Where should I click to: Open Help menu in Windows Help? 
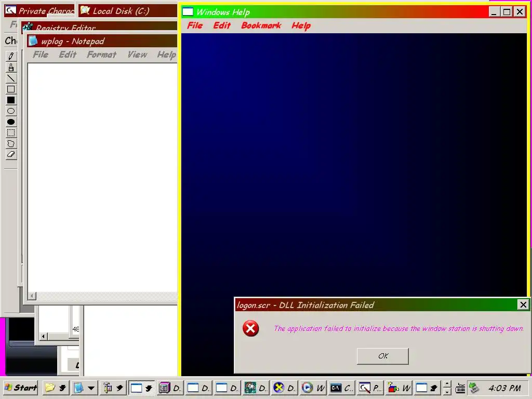click(301, 25)
